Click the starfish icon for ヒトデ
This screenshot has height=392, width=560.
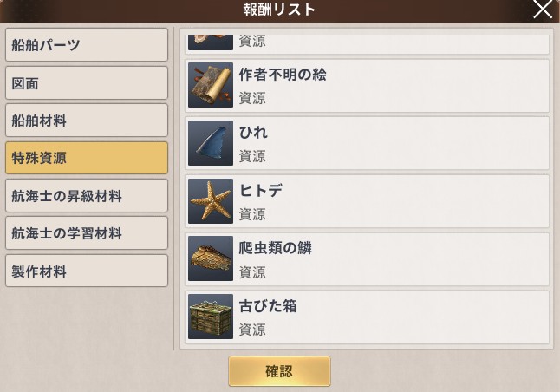[211, 201]
